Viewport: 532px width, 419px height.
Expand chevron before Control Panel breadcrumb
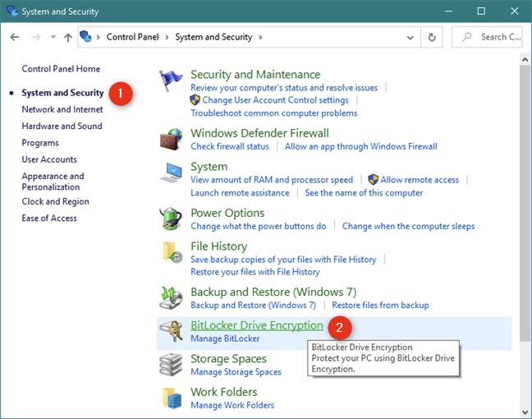(x=98, y=37)
